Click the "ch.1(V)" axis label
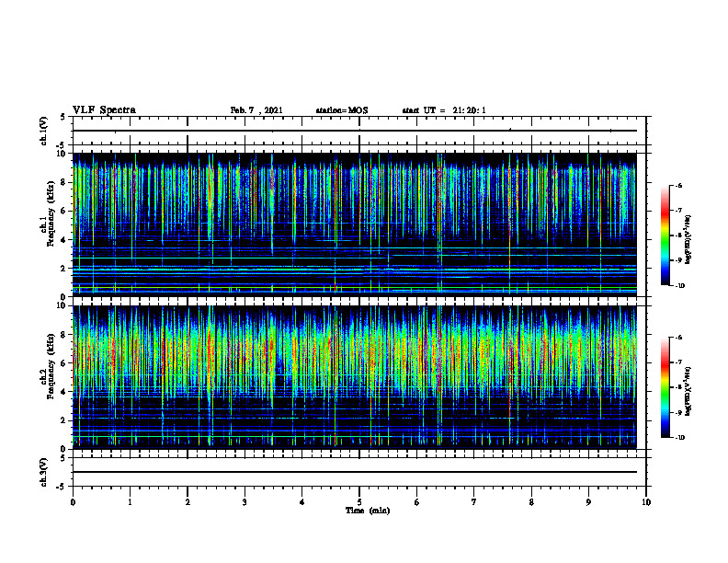 (44, 131)
